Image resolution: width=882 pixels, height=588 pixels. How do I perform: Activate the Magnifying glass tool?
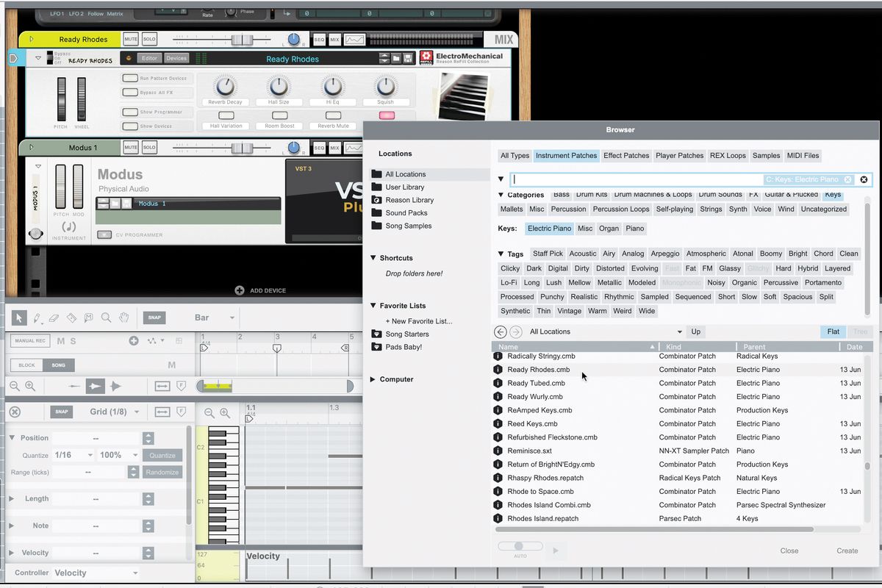[106, 318]
